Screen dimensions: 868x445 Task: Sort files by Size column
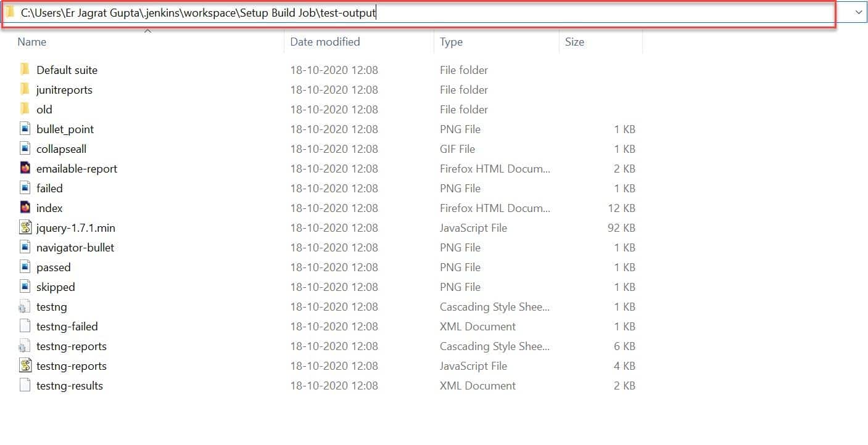(574, 42)
